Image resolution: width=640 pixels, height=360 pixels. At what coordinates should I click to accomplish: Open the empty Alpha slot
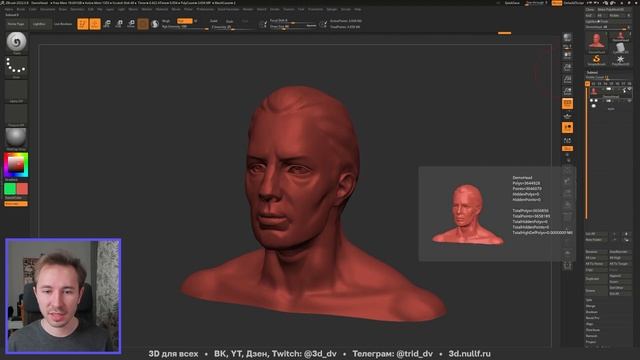tap(16, 91)
